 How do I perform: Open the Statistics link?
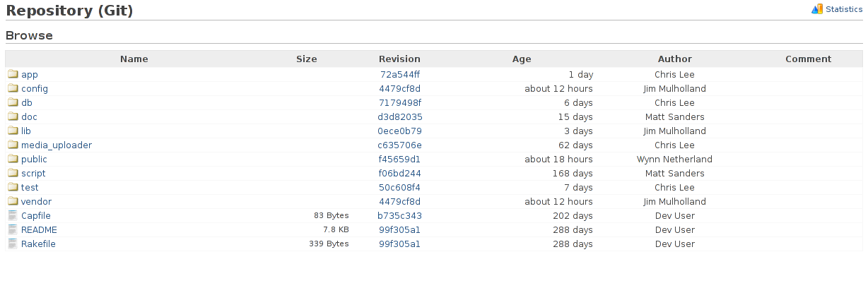(844, 9)
